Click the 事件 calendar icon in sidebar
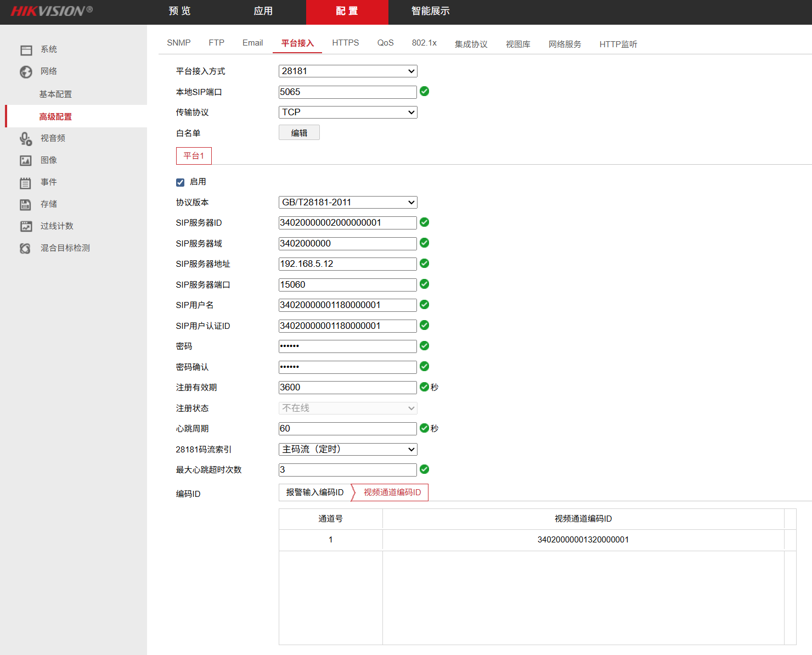Screen dimensions: 812x655 click(26, 183)
